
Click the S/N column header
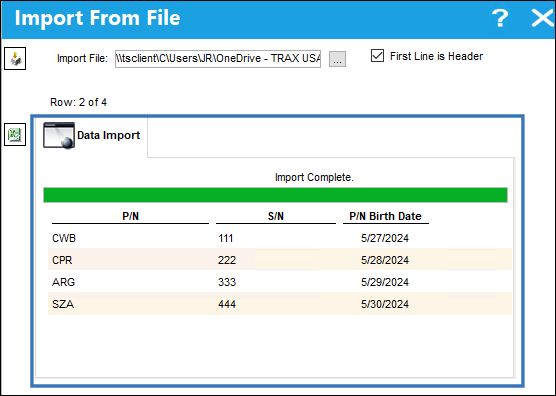pos(276,216)
